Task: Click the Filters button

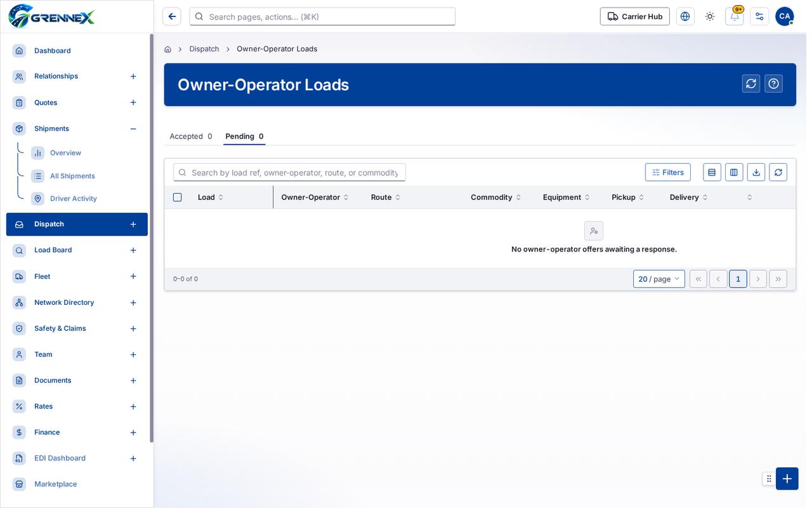Action: pos(668,172)
